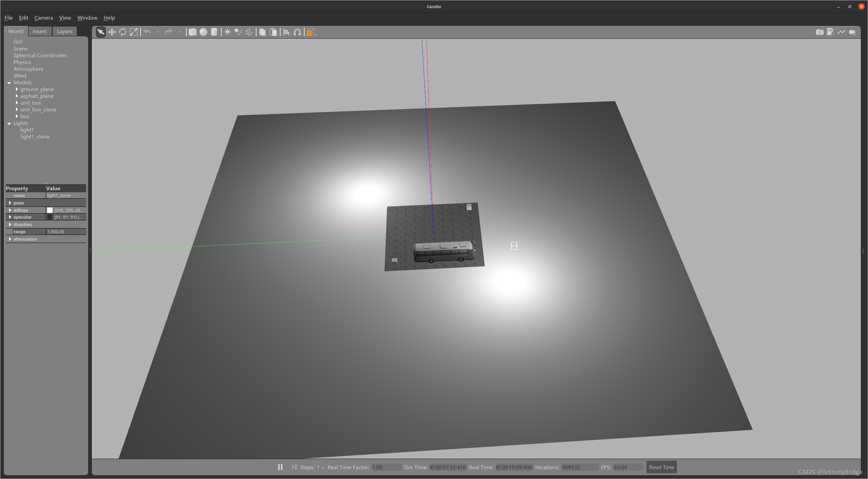
Task: Click the diffuse white color swatch
Action: tap(50, 210)
